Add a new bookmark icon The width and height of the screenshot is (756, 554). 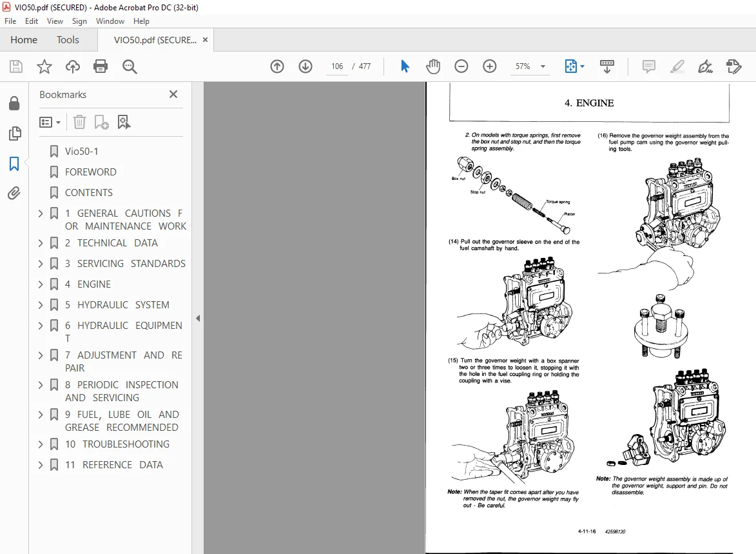[101, 122]
